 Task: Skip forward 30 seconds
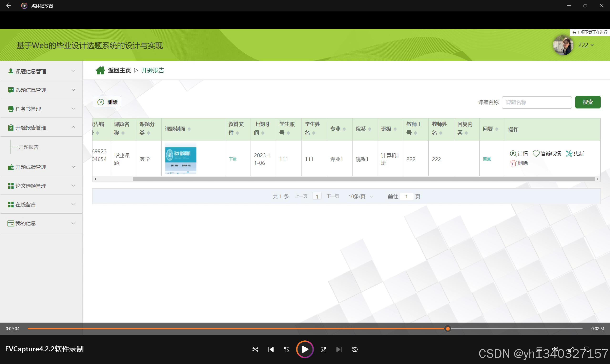pyautogui.click(x=323, y=349)
